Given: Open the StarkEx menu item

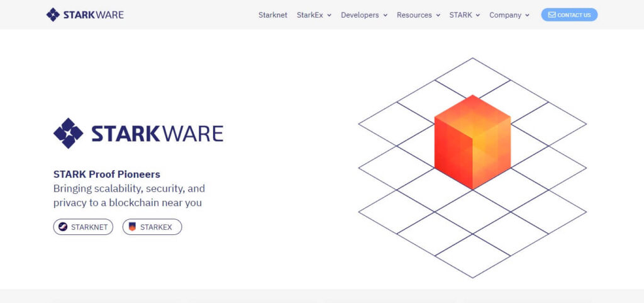Looking at the screenshot, I should [x=309, y=15].
